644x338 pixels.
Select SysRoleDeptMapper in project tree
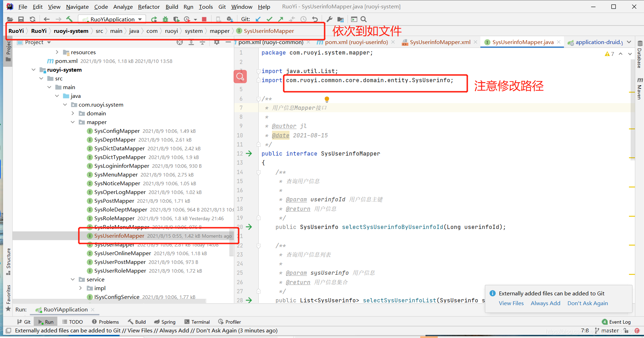(121, 210)
